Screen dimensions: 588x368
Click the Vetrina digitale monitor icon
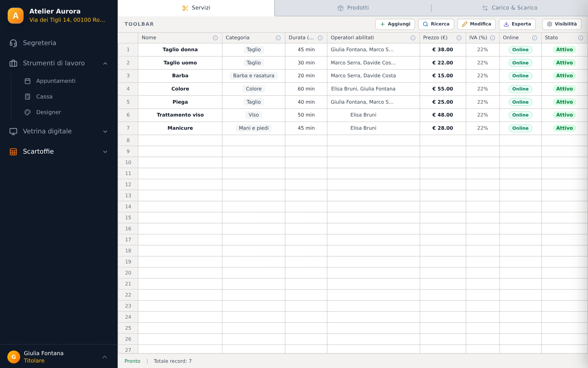[x=13, y=132]
